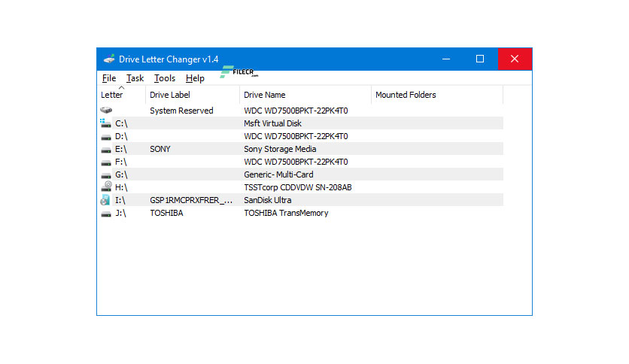
Task: Click the Drive Letter Changer title bar icon
Action: (x=108, y=59)
